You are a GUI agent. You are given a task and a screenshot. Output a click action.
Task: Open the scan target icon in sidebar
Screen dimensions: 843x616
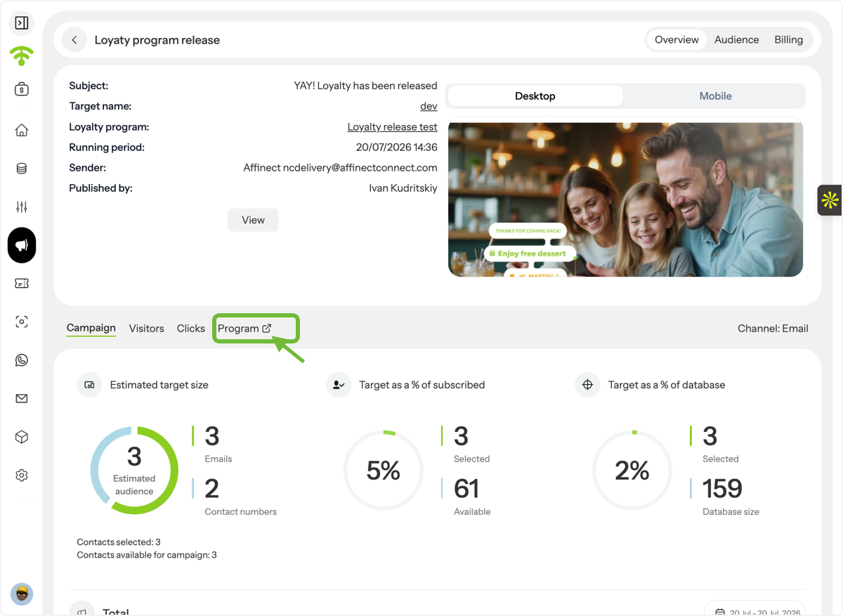tap(22, 322)
